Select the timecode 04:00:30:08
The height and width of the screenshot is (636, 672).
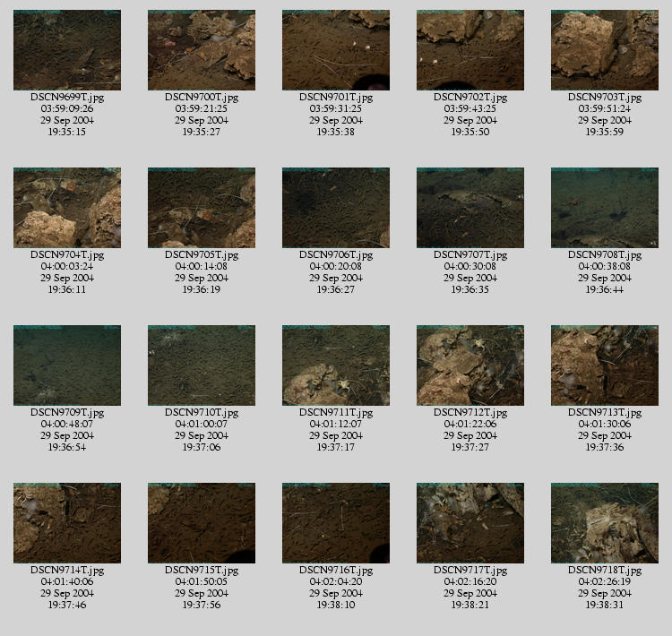pyautogui.click(x=470, y=266)
